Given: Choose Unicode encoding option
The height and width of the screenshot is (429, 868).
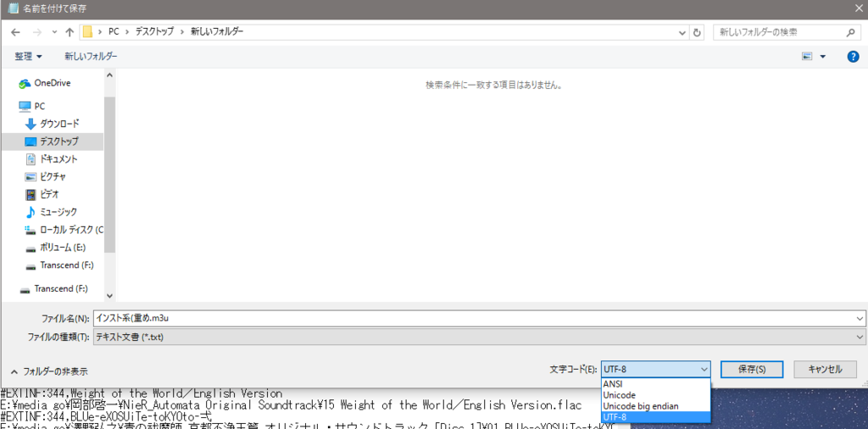Looking at the screenshot, I should pyautogui.click(x=655, y=395).
